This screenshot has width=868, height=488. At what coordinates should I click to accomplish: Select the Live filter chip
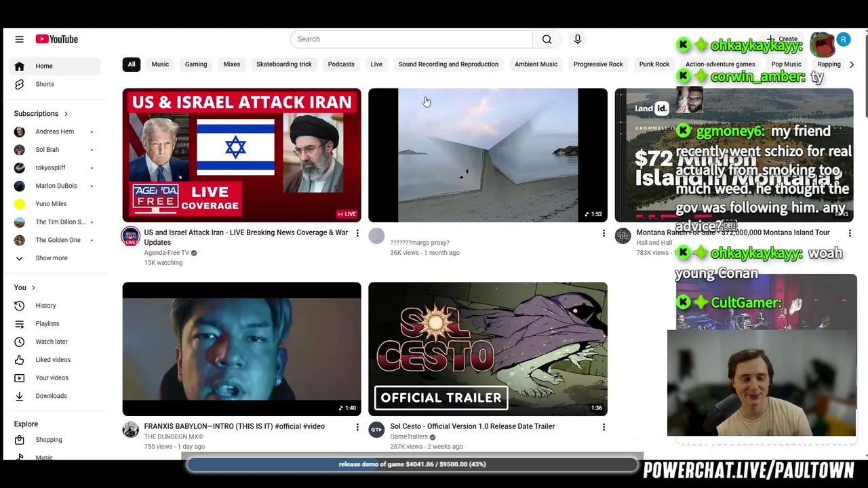point(376,64)
